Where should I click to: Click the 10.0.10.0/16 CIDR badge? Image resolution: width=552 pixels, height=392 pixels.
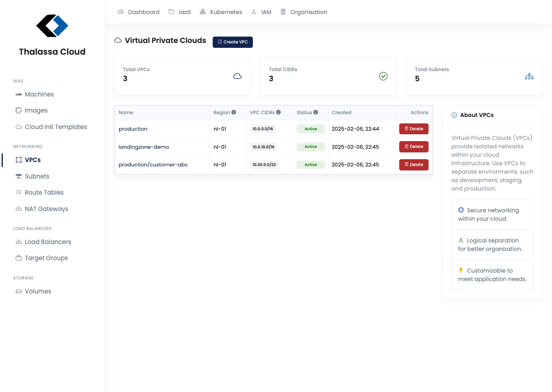point(263,147)
